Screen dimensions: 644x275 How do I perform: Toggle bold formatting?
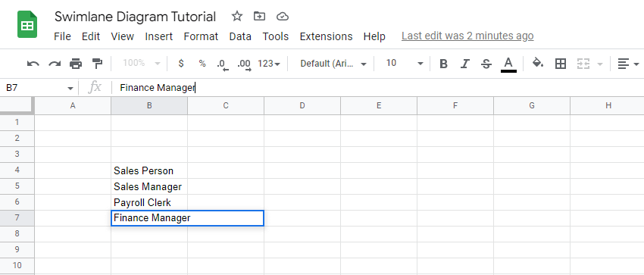[443, 64]
